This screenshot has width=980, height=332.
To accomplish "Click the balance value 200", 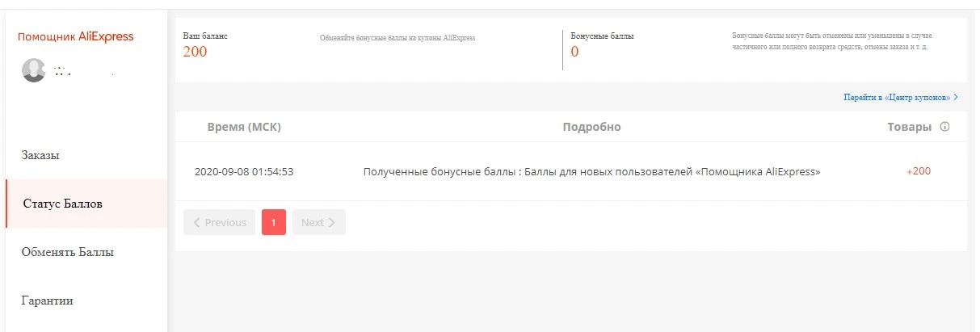I will pos(195,53).
